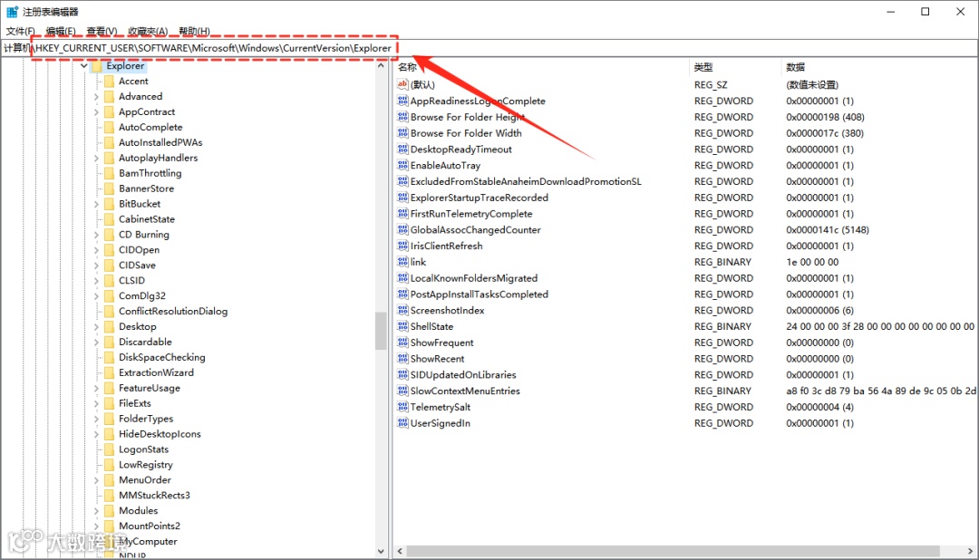This screenshot has width=979, height=560.
Task: Expand the AppContract subkey
Action: pos(96,112)
